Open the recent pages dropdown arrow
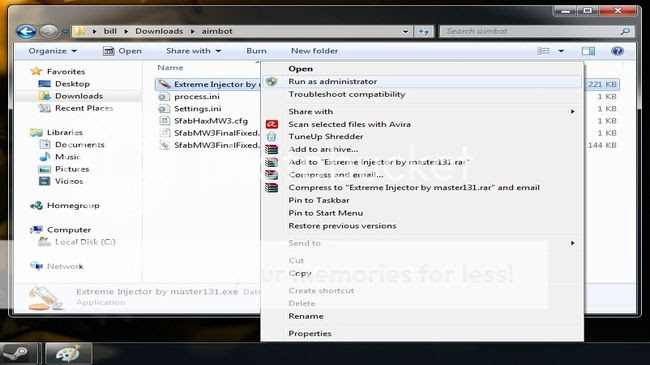This screenshot has height=365, width=650. [65, 32]
